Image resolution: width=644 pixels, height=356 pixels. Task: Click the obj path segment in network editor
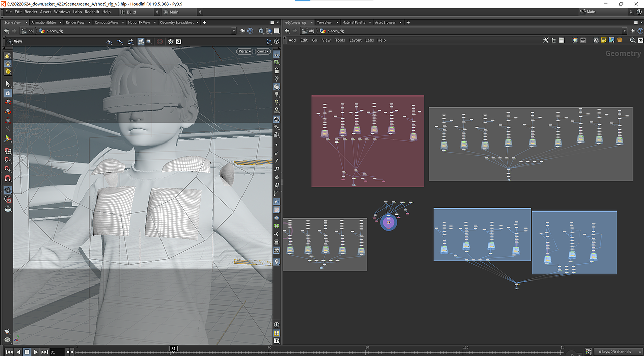click(308, 31)
